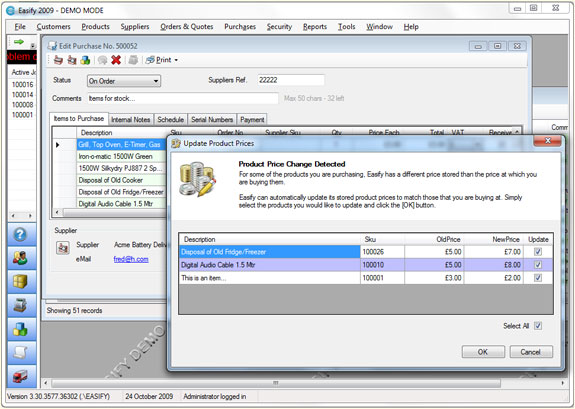575x409 pixels.
Task: Click new price £8.00 cell
Action: click(x=495, y=264)
